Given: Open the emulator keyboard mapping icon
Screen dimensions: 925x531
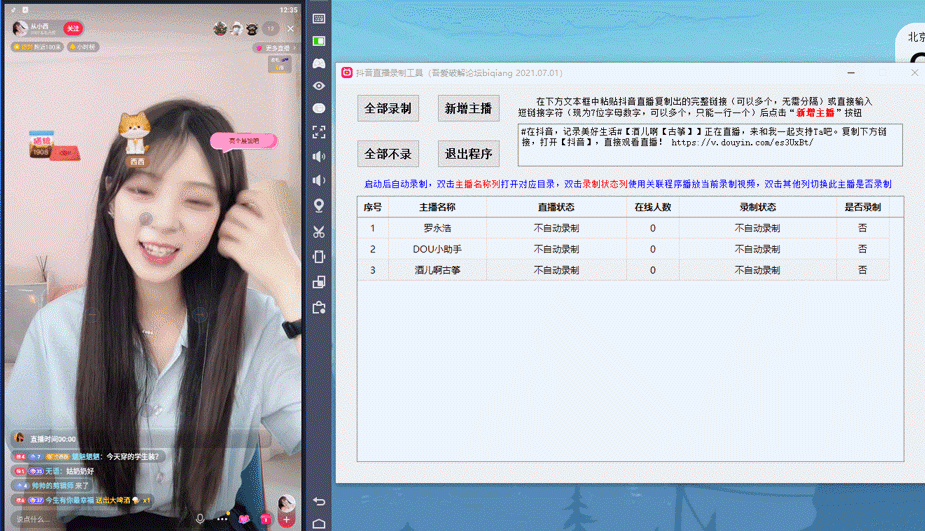Looking at the screenshot, I should pos(319,18).
